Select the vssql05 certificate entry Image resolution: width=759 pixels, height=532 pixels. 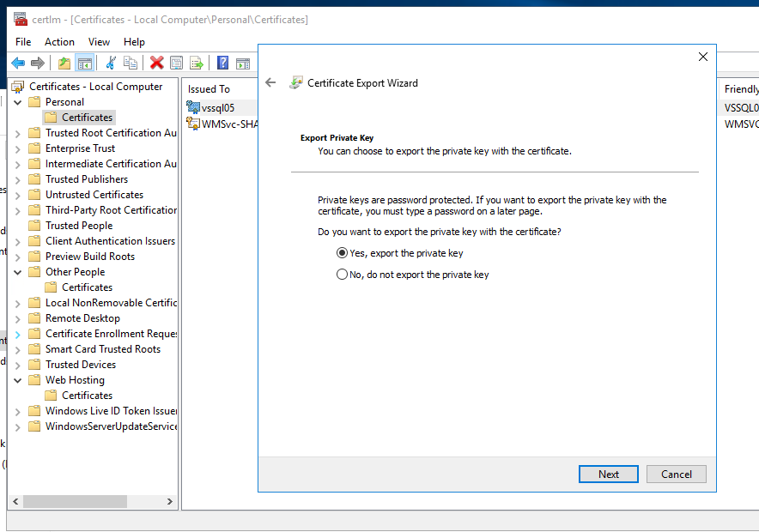tap(217, 107)
